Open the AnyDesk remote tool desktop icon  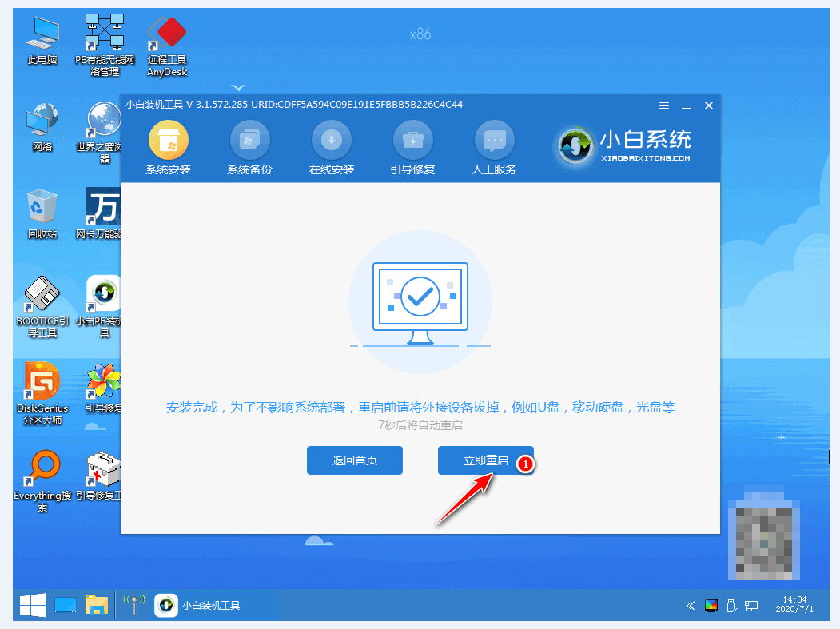click(166, 36)
